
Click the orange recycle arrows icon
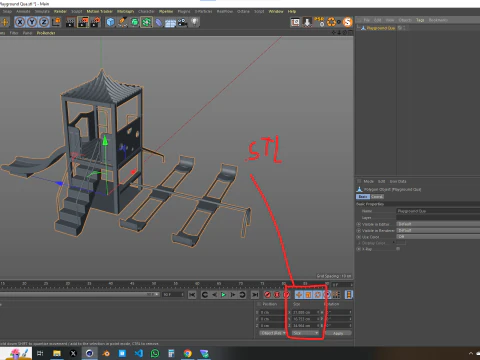(331, 22)
